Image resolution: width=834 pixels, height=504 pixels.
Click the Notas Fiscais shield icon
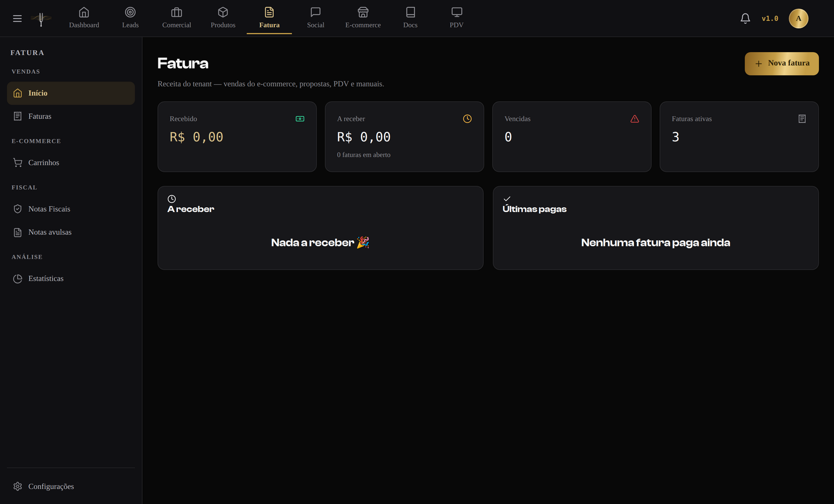tap(18, 209)
